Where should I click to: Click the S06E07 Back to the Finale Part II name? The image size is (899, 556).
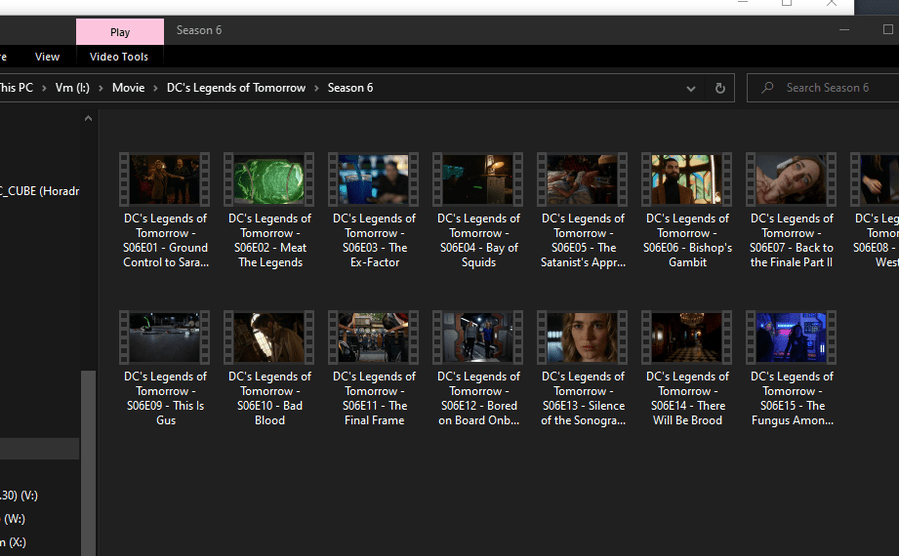pos(792,240)
